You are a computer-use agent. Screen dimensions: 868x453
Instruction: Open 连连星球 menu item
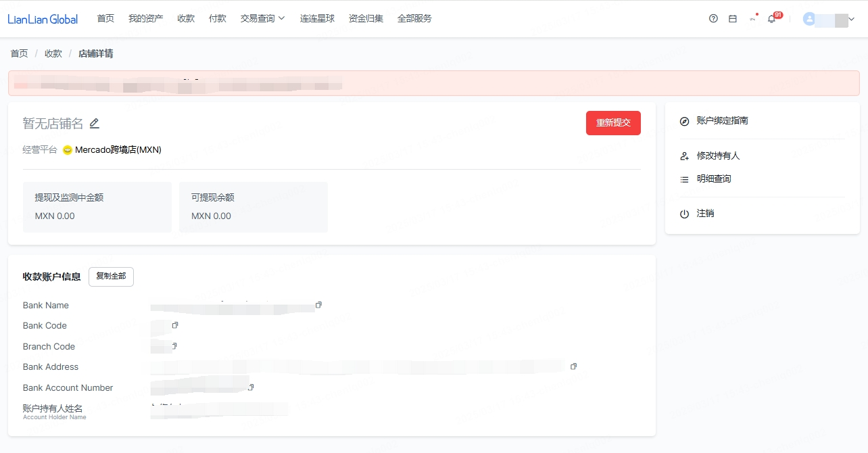[318, 19]
